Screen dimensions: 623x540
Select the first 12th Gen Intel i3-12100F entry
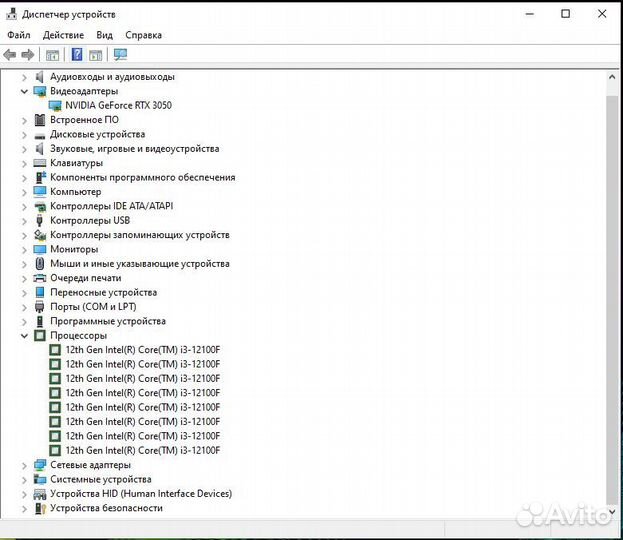(143, 350)
